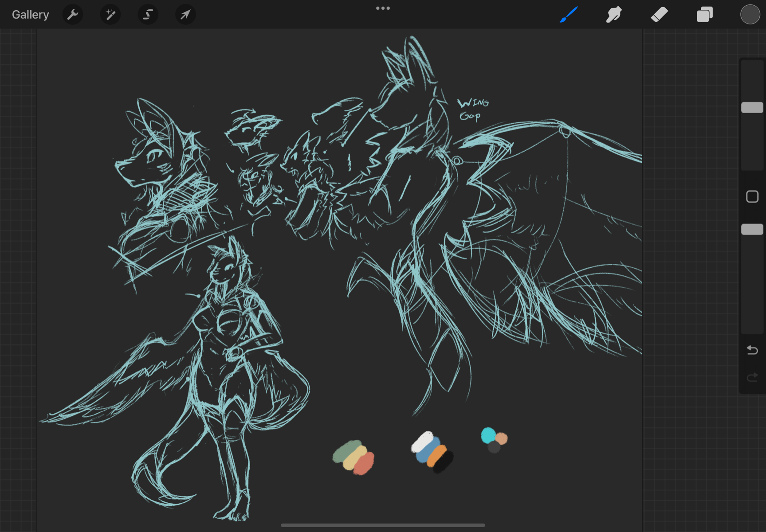
Task: Open the Layers panel
Action: click(704, 15)
